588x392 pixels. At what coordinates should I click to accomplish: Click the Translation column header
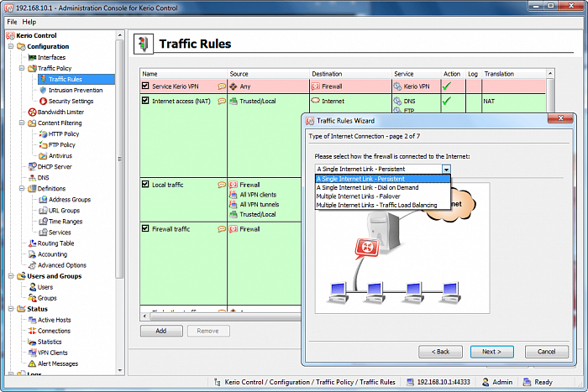[x=513, y=74]
